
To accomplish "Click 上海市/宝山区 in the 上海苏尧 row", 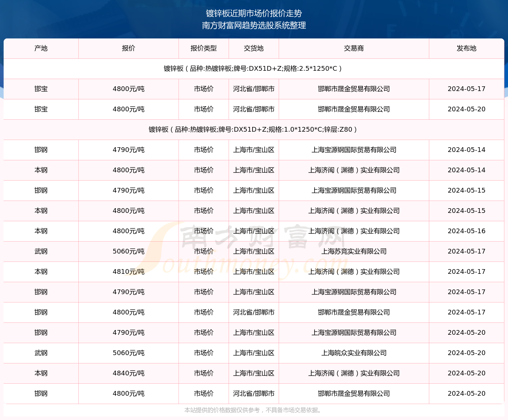I will point(254,251).
